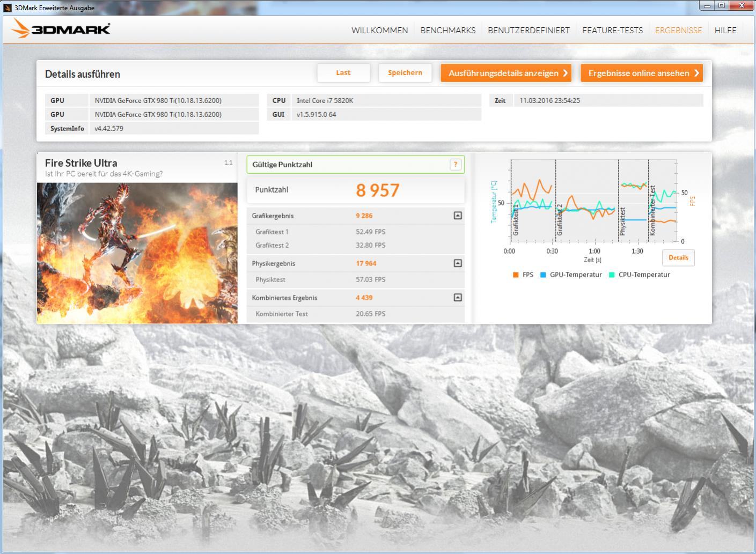
Task: Click the Fire Strike Ultra thumbnail image
Action: (x=137, y=253)
